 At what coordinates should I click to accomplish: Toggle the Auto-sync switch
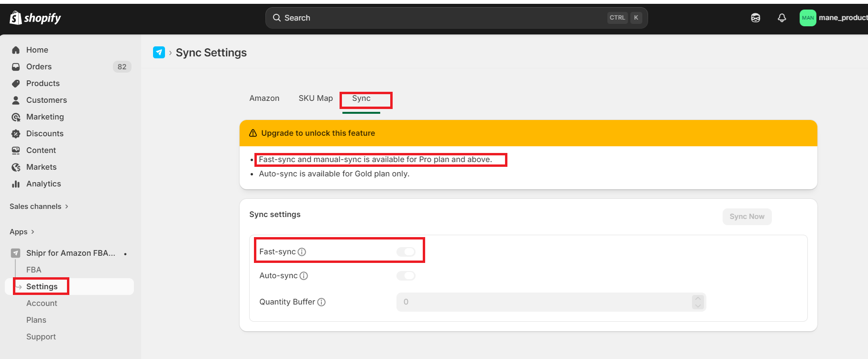click(x=406, y=276)
